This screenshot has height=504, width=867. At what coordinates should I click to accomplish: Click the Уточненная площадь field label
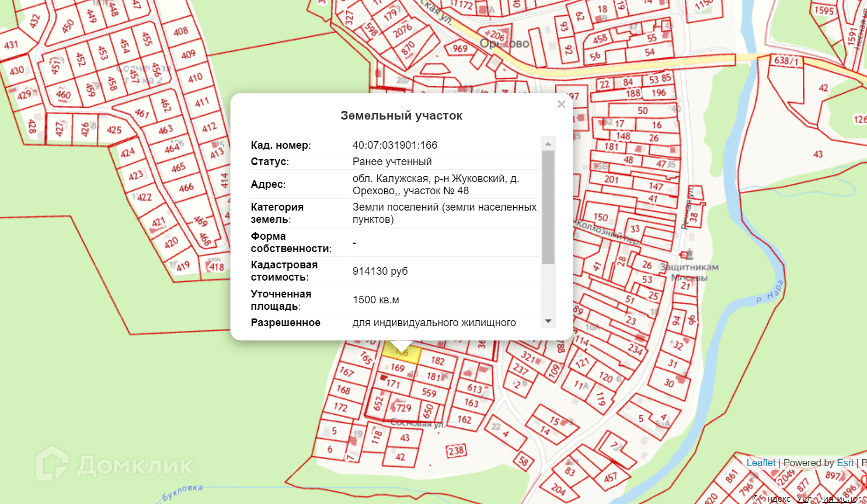pyautogui.click(x=281, y=300)
